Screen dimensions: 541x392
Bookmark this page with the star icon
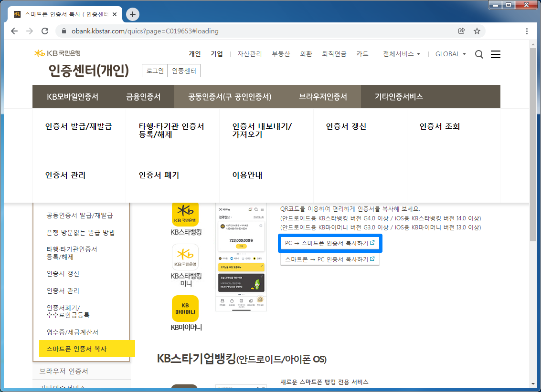[x=477, y=31]
